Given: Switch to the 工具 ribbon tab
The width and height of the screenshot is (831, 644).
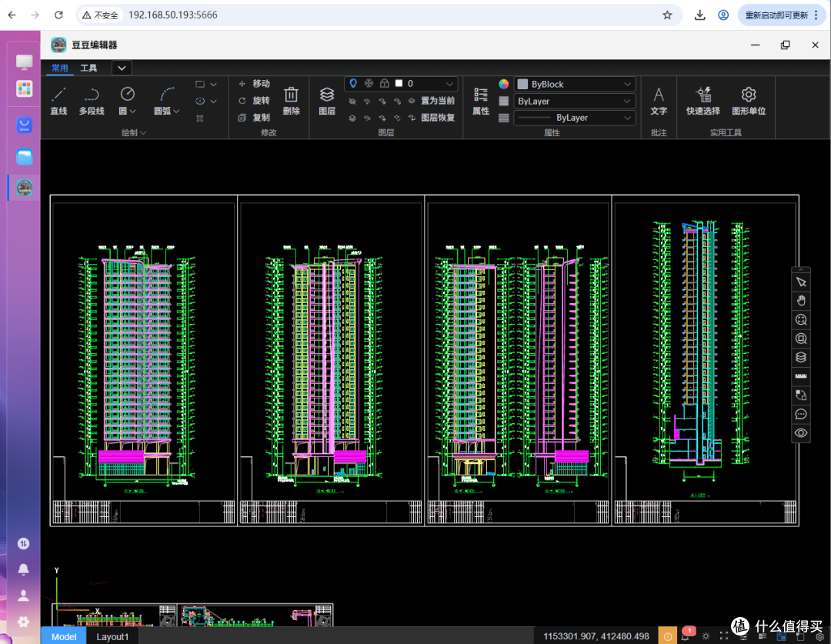Looking at the screenshot, I should pyautogui.click(x=88, y=68).
